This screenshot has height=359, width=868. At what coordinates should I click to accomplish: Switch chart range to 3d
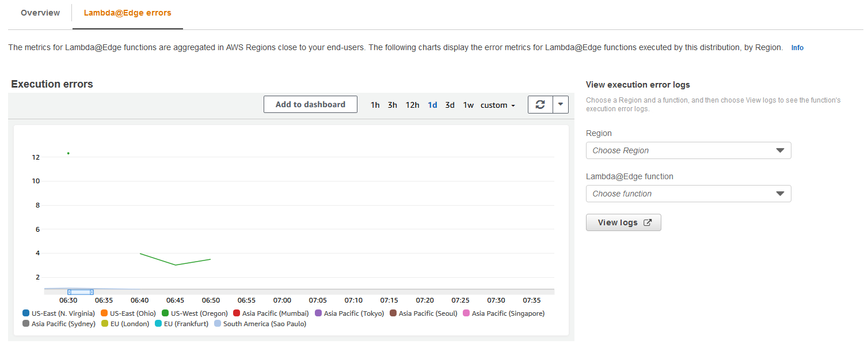[x=450, y=105]
